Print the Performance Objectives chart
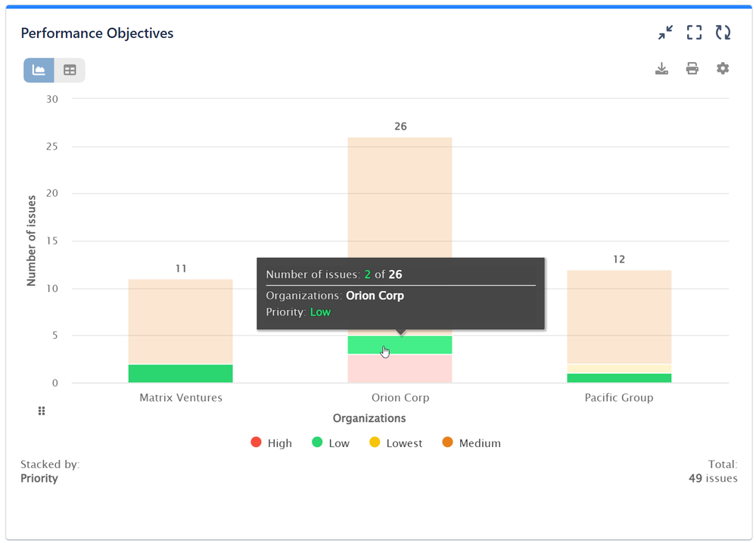Viewport: 756px width, 543px height. pyautogui.click(x=692, y=69)
